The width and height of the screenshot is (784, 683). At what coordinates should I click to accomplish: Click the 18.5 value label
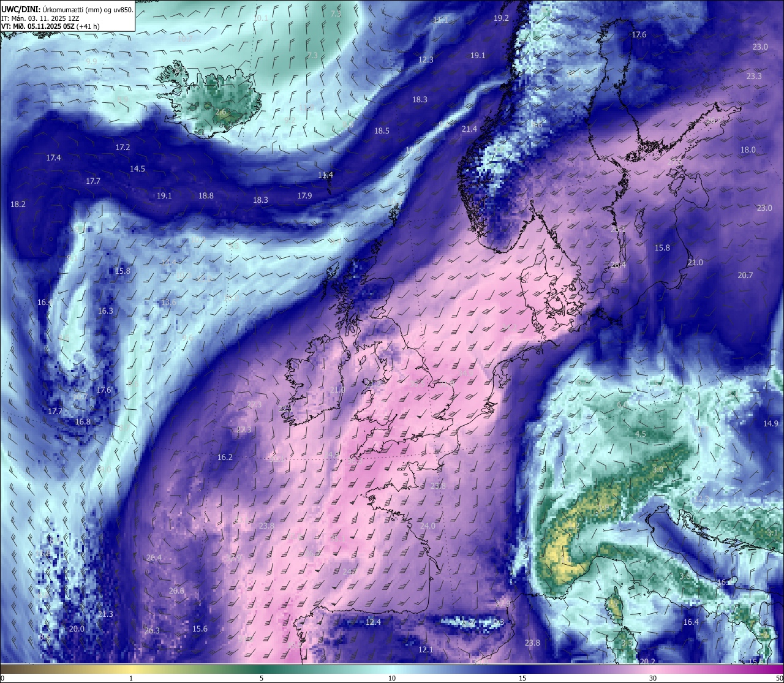pos(382,131)
